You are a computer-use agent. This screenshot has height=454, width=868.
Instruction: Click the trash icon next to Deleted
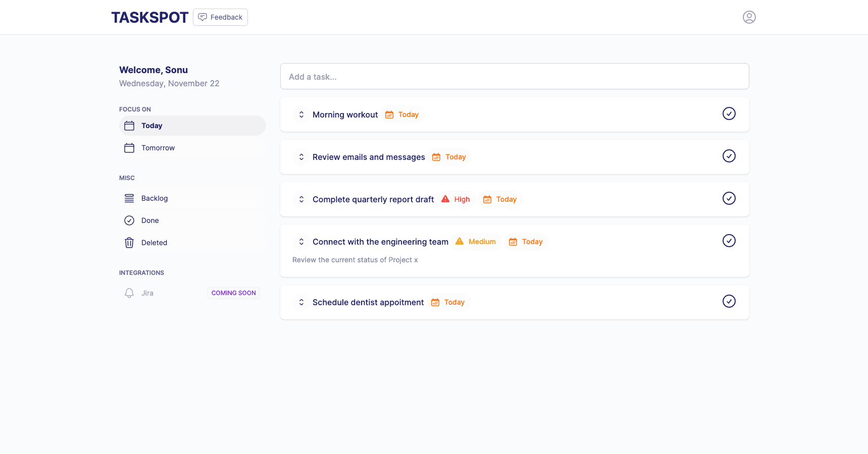[129, 242]
